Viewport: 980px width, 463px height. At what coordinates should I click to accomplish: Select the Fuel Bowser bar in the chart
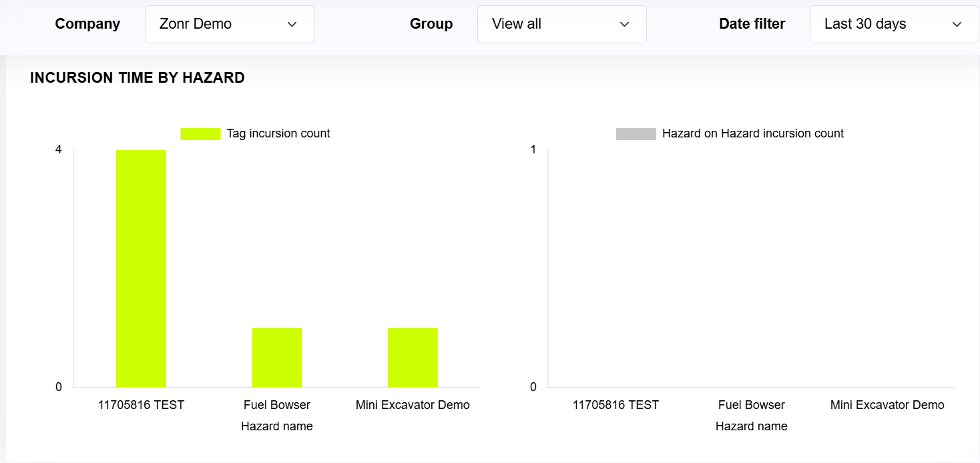click(276, 358)
